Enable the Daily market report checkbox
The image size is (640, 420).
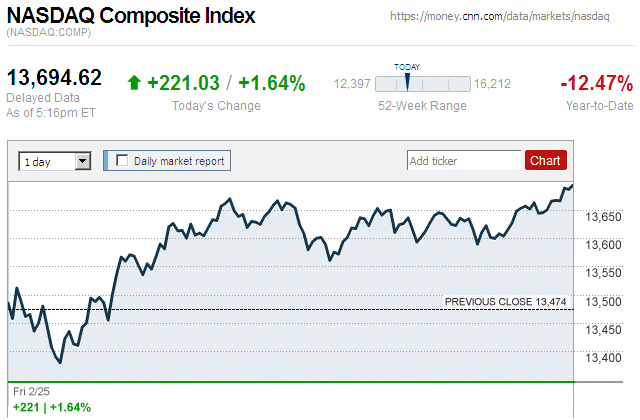pyautogui.click(x=122, y=160)
